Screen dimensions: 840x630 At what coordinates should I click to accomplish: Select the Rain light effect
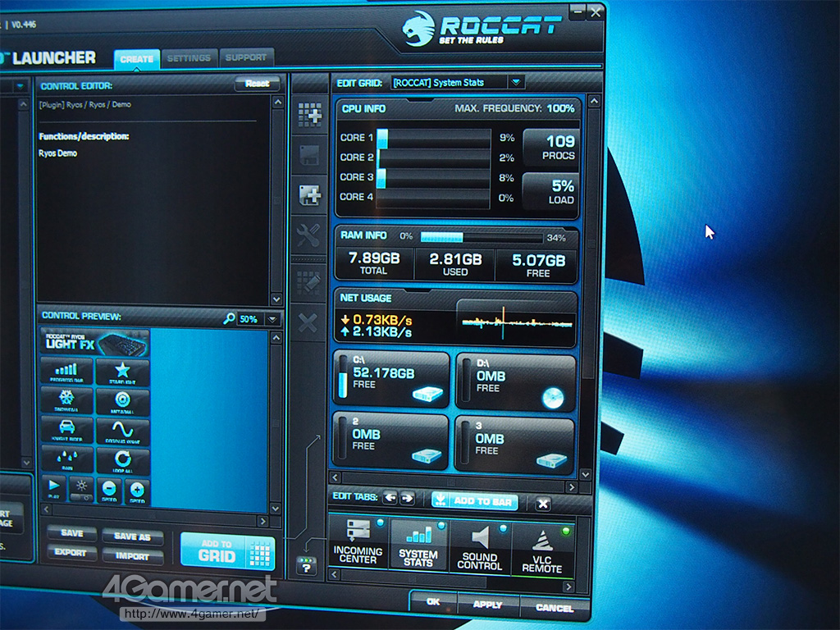pyautogui.click(x=67, y=459)
